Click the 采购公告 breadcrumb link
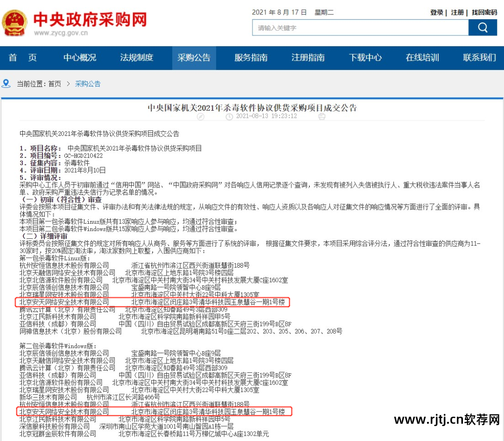 pos(88,84)
